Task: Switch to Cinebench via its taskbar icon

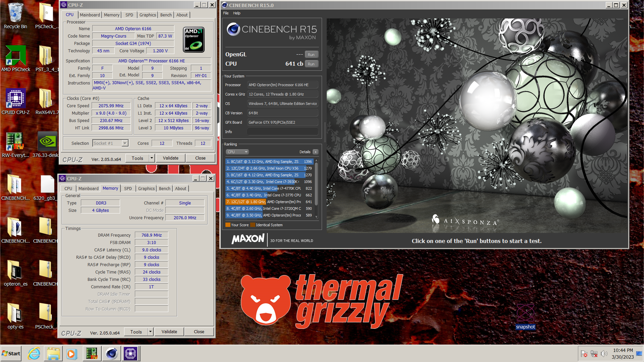Action: click(111, 354)
